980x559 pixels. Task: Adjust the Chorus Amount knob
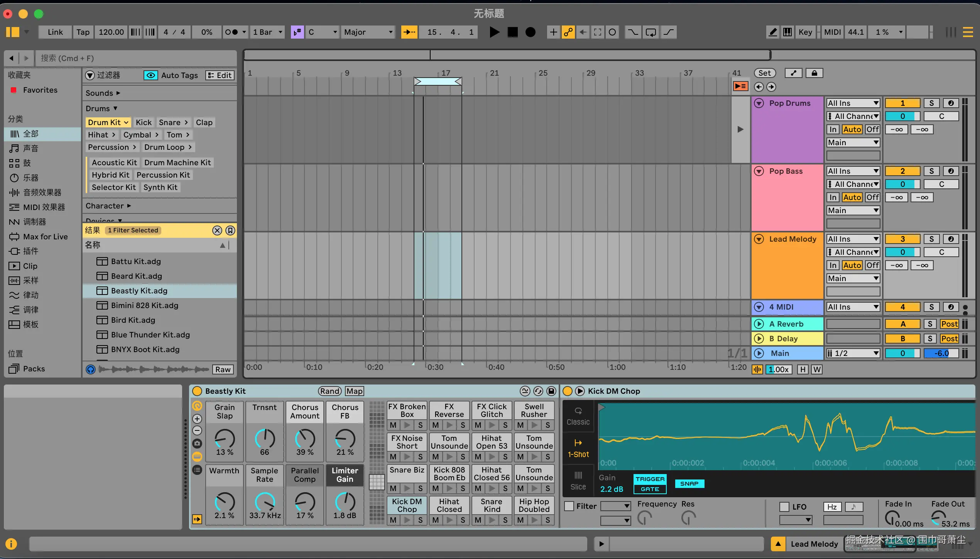click(305, 438)
